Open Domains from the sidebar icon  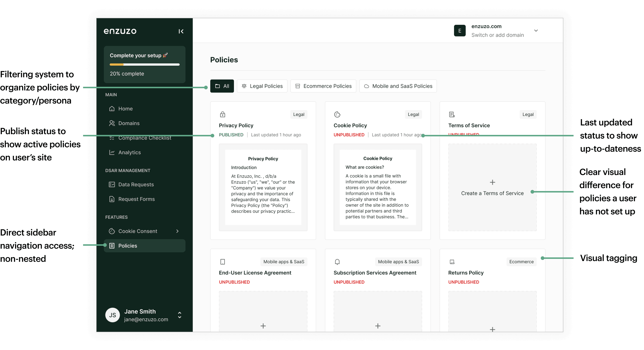(112, 123)
